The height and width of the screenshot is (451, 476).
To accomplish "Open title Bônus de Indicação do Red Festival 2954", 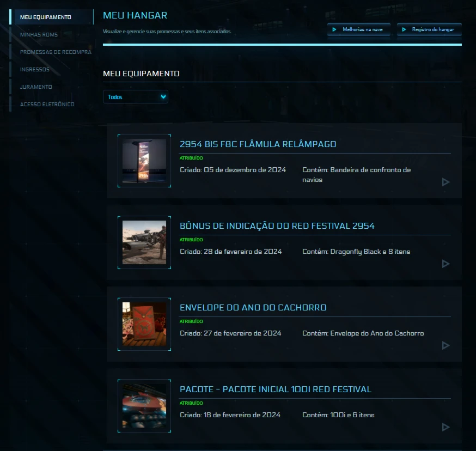I will pyautogui.click(x=277, y=225).
